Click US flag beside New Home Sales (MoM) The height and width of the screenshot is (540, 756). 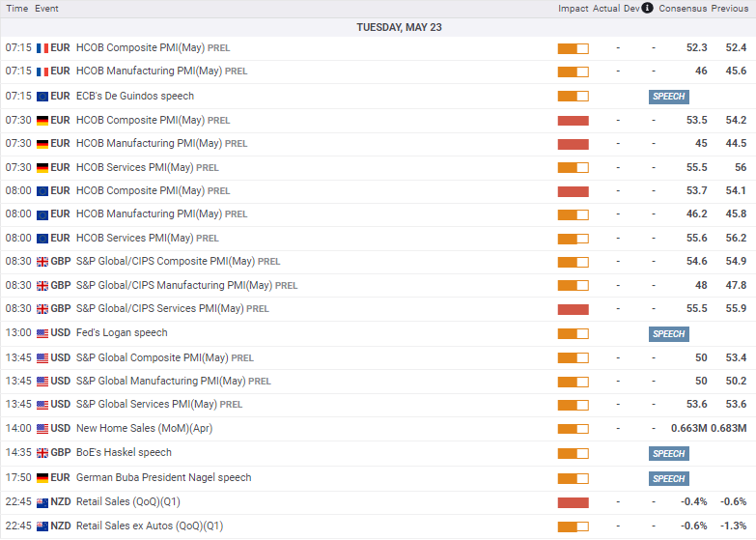[42, 429]
